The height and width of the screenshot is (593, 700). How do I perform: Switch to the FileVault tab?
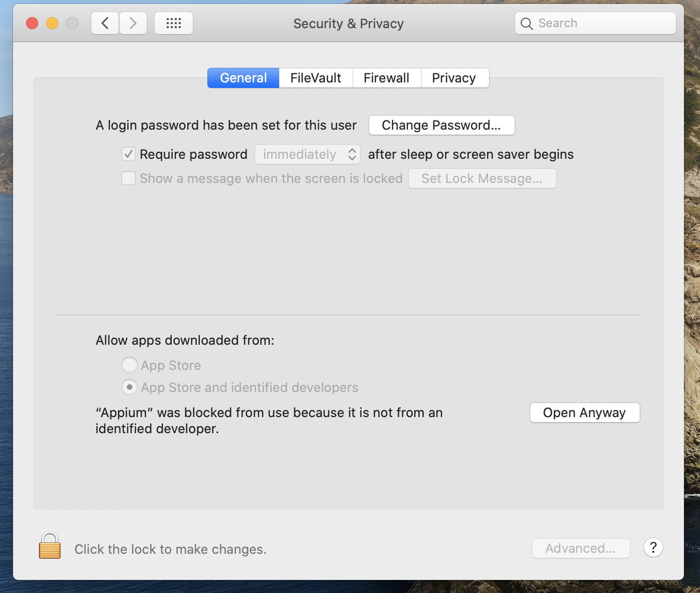tap(316, 78)
